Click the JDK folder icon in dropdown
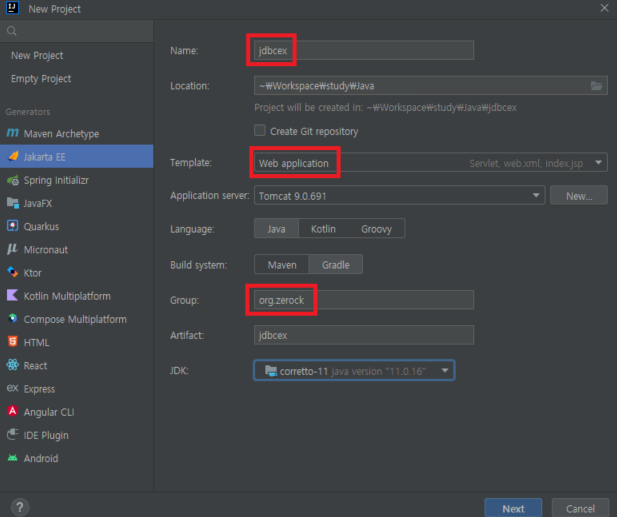 pos(271,371)
